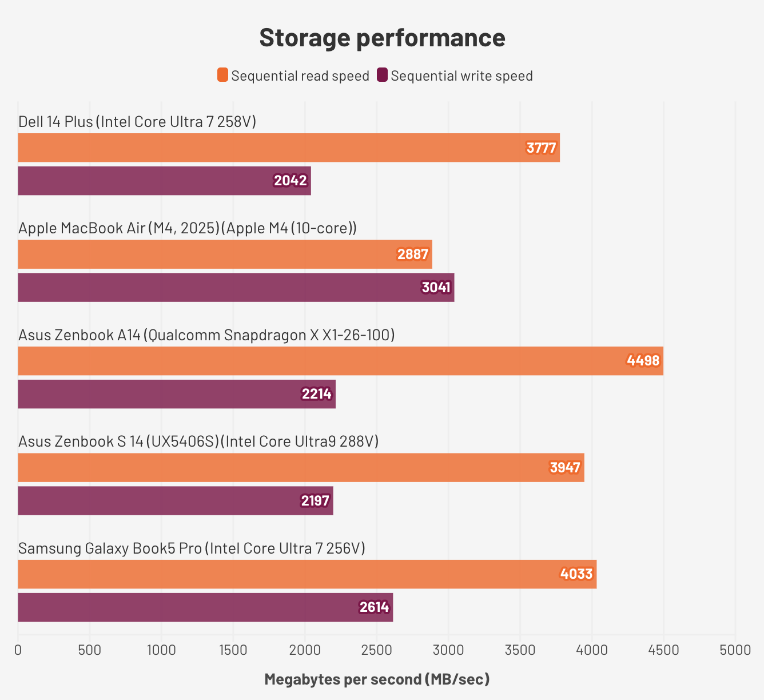Click Zenbook A14 write bar 2214
Image resolution: width=764 pixels, height=700 pixels.
click(x=177, y=394)
